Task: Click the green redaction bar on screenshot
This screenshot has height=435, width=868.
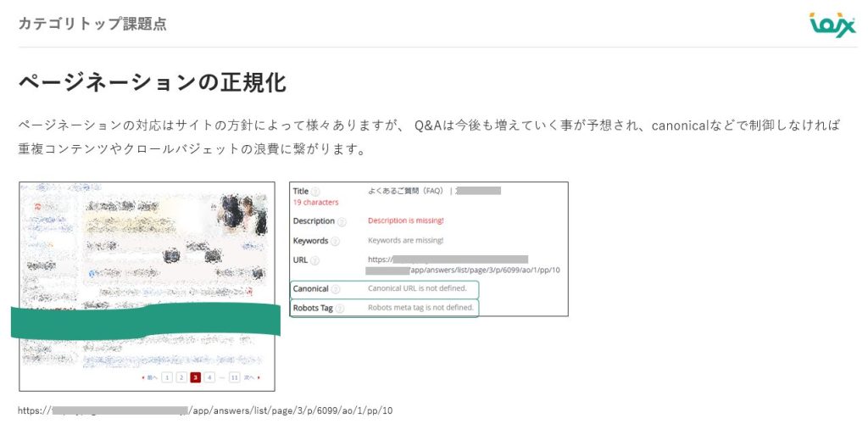Action: click(x=144, y=322)
